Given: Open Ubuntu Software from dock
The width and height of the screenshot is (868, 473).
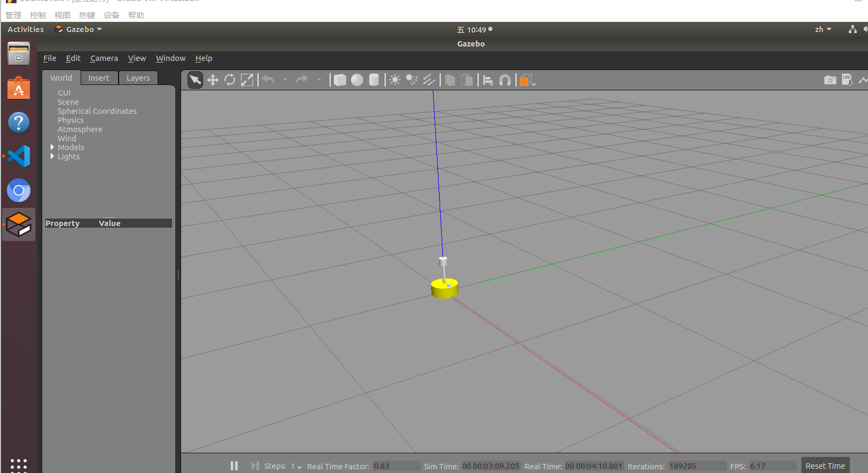Looking at the screenshot, I should tap(19, 88).
